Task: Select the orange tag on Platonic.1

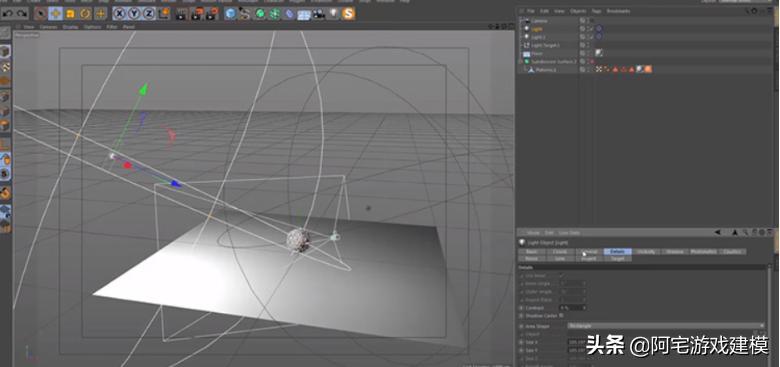Action: point(648,70)
